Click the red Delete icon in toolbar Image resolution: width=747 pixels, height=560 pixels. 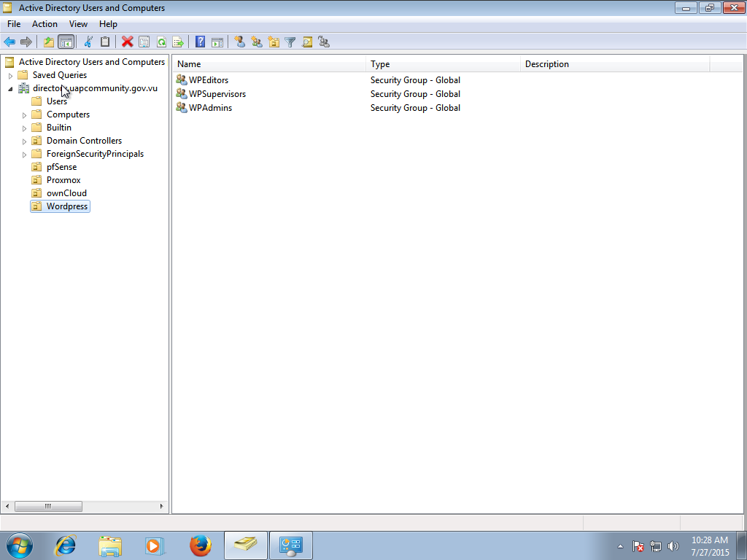127,42
